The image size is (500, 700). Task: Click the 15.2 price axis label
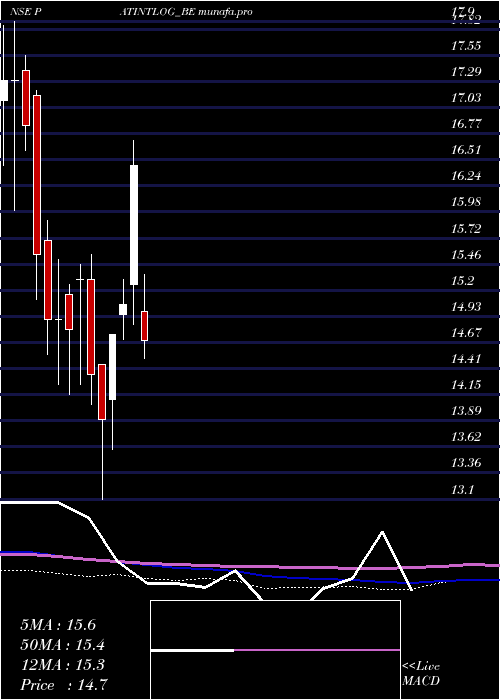462,281
